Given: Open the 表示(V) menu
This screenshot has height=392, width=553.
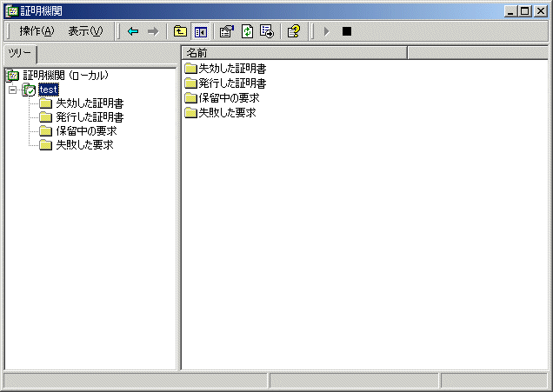Looking at the screenshot, I should 85,31.
